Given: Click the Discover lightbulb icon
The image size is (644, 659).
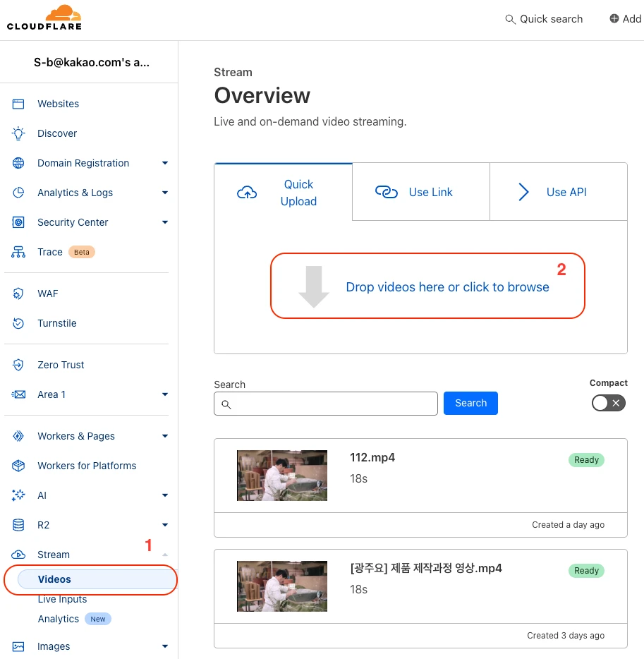Looking at the screenshot, I should coord(18,133).
